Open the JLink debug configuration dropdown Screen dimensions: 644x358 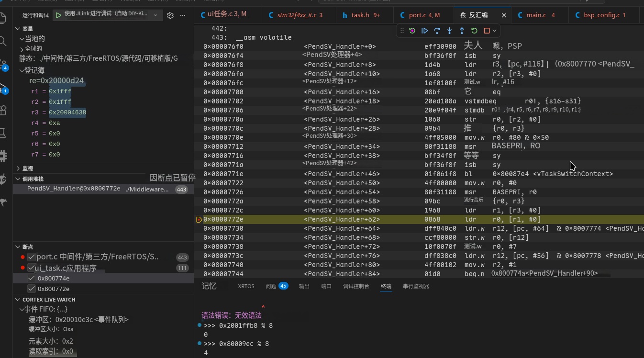click(155, 15)
